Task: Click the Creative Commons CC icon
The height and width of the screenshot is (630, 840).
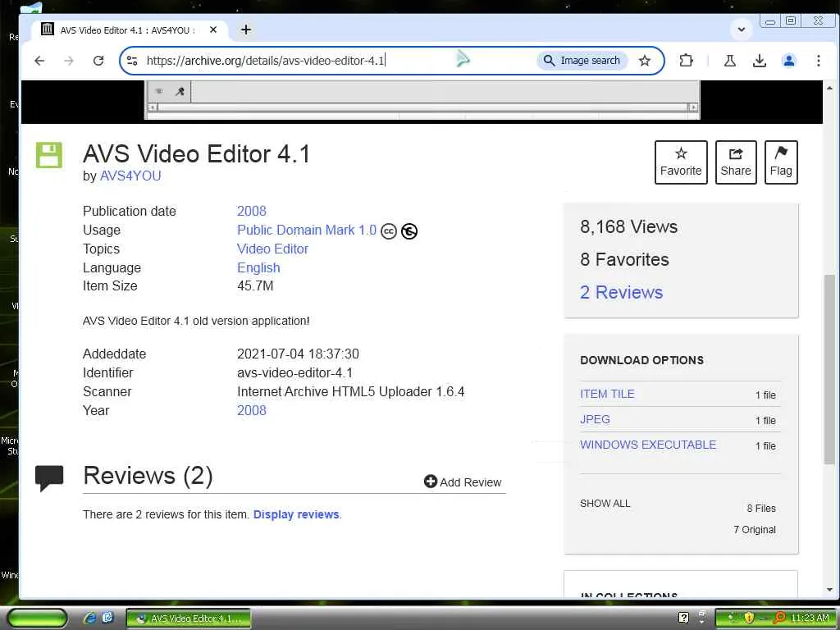Action: pyautogui.click(x=388, y=231)
